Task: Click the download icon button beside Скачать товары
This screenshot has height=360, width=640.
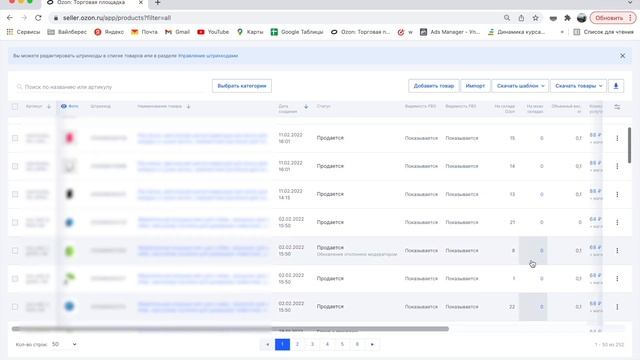Action: pyautogui.click(x=616, y=86)
